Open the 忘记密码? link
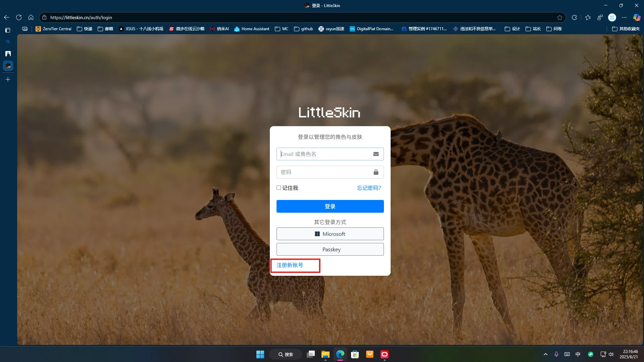644x362 pixels. point(369,188)
